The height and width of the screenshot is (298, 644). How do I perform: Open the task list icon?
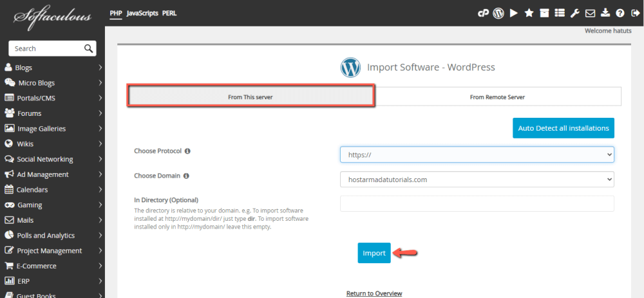pos(560,13)
